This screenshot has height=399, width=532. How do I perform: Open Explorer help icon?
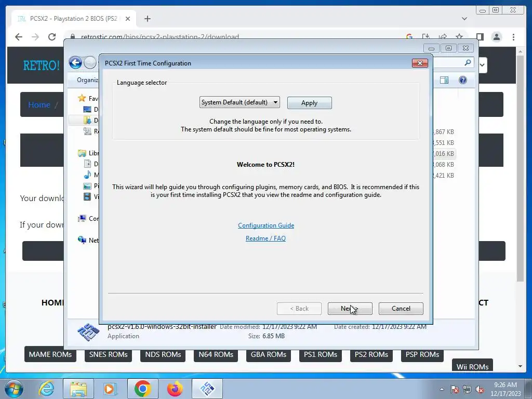(x=462, y=80)
